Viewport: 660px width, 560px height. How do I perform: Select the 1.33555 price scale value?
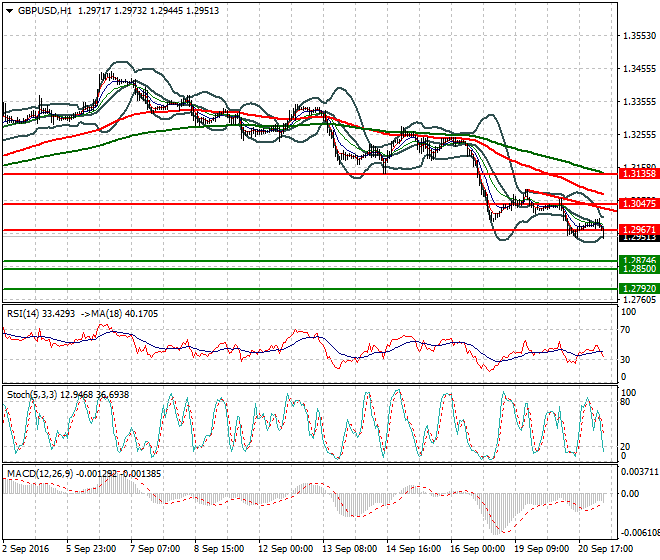tap(639, 102)
